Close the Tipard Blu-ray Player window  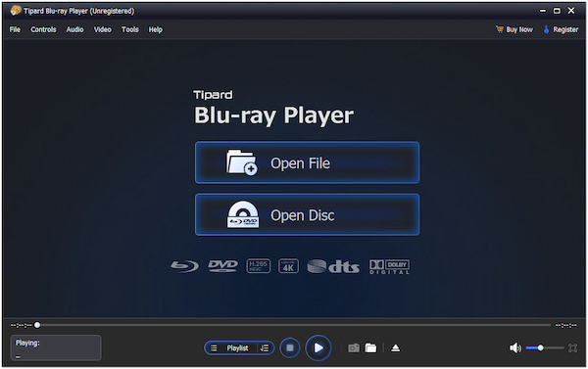tap(571, 11)
